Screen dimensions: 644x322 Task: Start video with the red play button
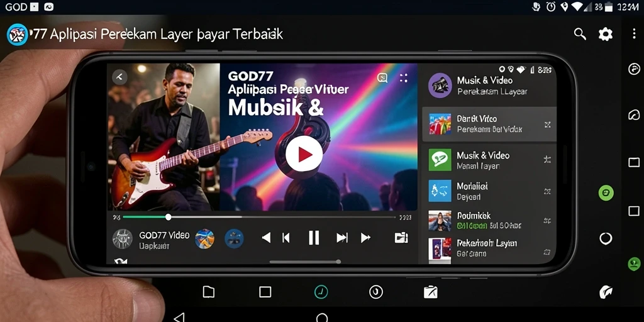click(x=304, y=153)
